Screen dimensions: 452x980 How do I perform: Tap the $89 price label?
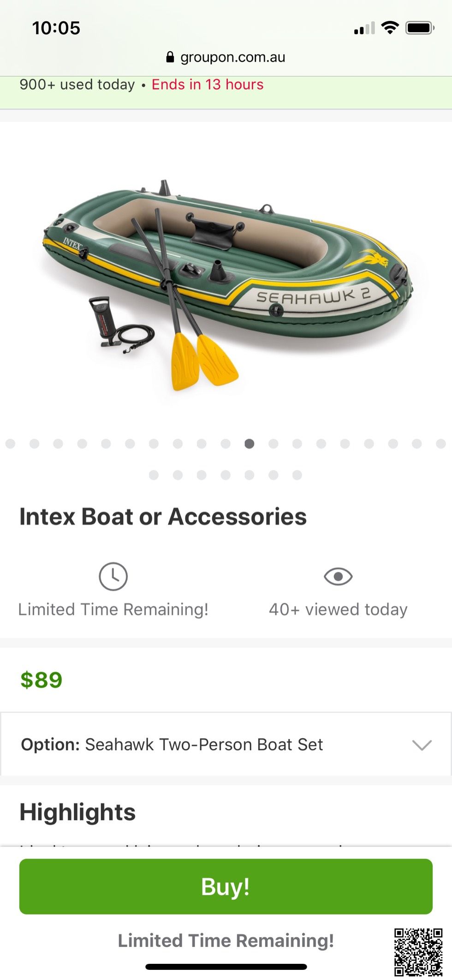click(42, 679)
